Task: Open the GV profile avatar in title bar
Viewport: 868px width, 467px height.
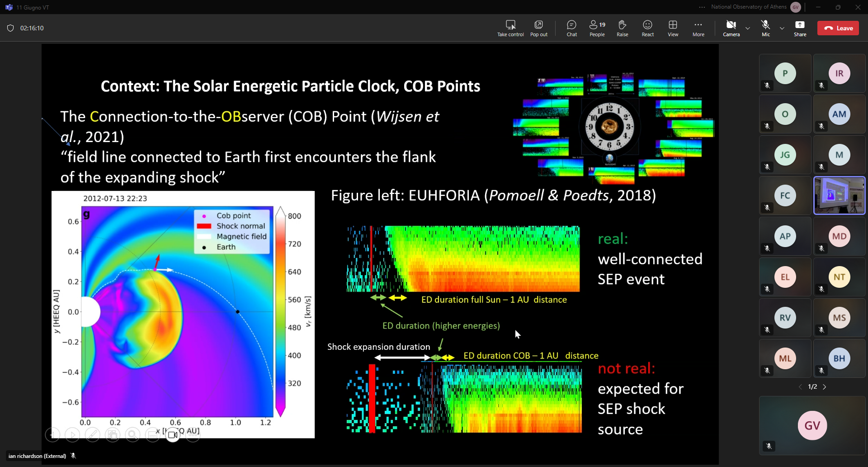Action: [x=796, y=7]
